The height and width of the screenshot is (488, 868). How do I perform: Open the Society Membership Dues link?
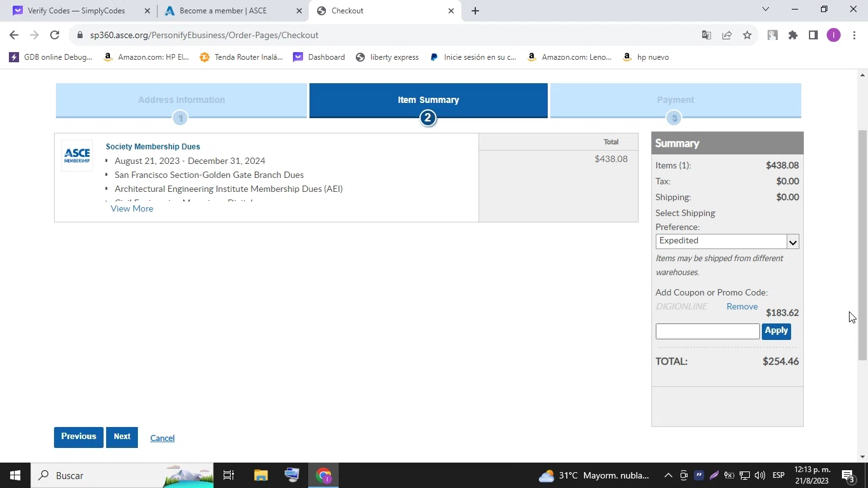(x=153, y=147)
